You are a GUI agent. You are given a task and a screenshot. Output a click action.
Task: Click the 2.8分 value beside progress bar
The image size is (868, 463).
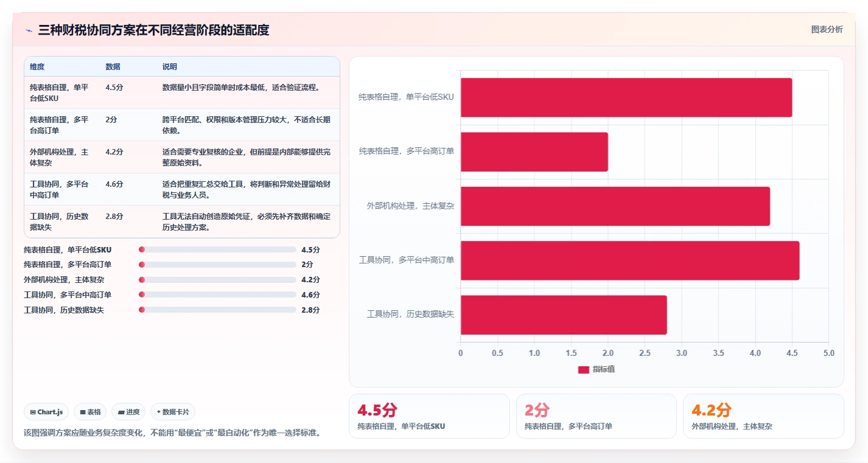pyautogui.click(x=310, y=310)
